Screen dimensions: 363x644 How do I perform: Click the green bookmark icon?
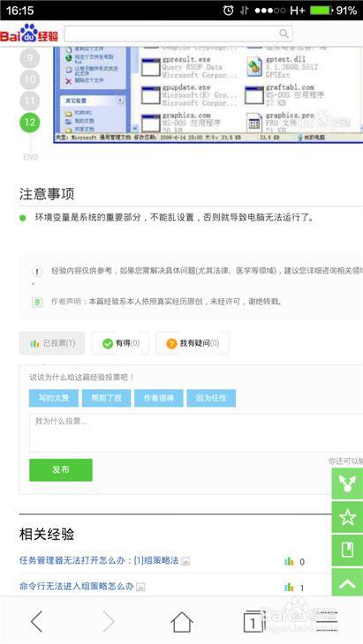[347, 550]
